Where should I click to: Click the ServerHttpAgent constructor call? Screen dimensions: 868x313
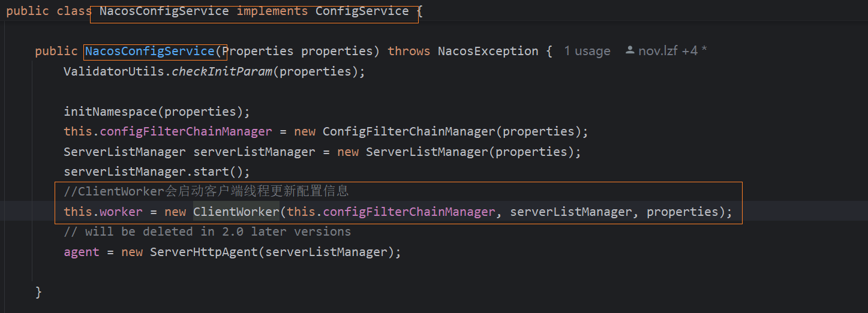204,252
